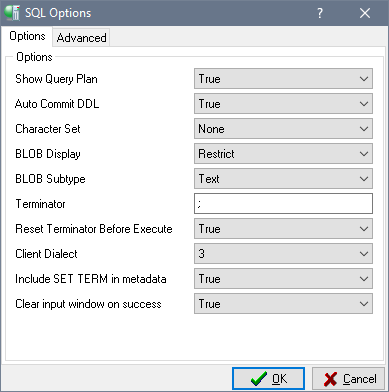This screenshot has width=389, height=392.
Task: Click into the Terminator input field
Action: (x=283, y=204)
